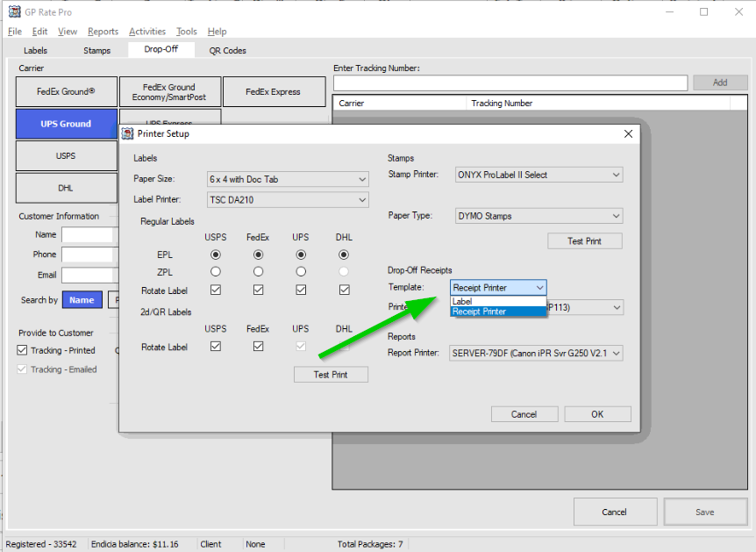This screenshot has width=756, height=552.
Task: Toggle Rotate Label for FedEx regular labels
Action: pyautogui.click(x=259, y=290)
